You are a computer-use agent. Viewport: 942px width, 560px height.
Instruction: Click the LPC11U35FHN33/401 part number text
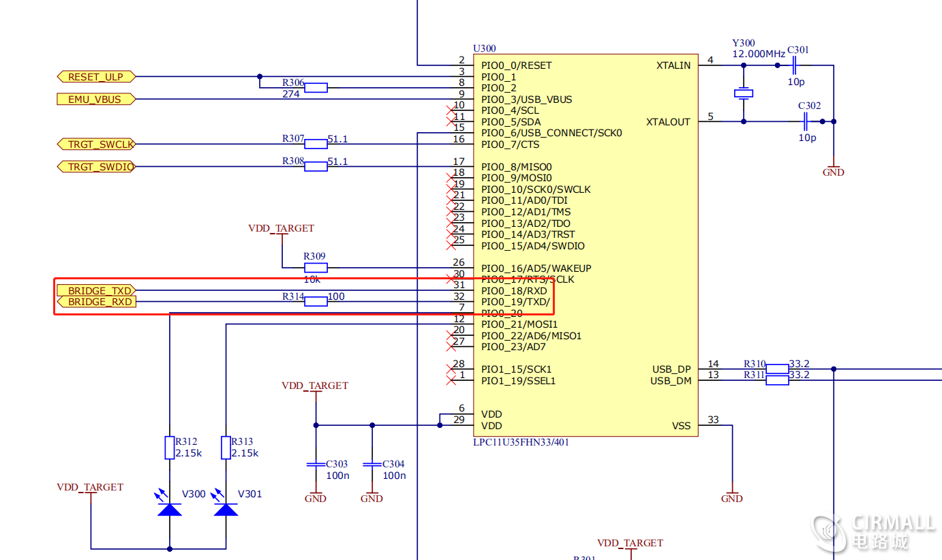click(521, 441)
